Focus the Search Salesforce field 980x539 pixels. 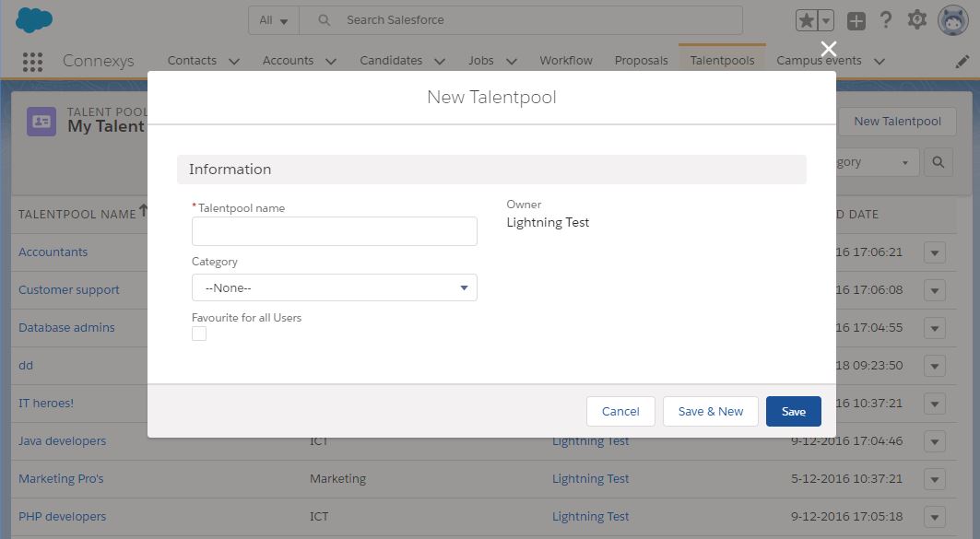(521, 20)
